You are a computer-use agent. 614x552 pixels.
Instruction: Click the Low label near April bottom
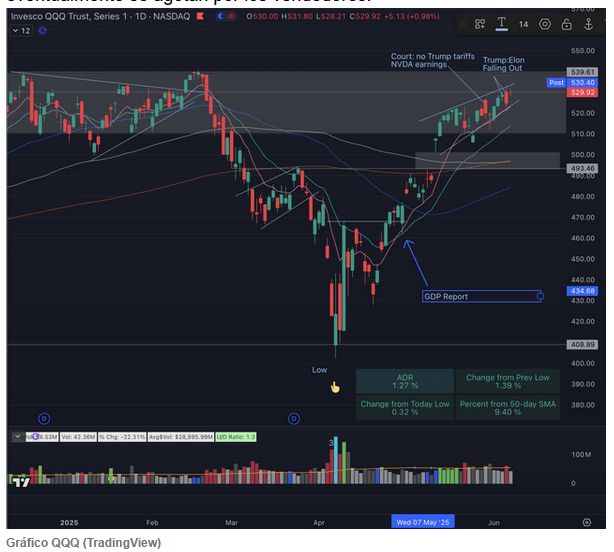pyautogui.click(x=319, y=370)
